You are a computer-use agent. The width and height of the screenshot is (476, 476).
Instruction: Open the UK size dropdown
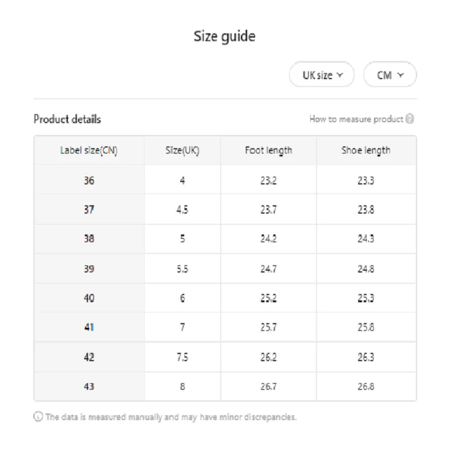(322, 75)
